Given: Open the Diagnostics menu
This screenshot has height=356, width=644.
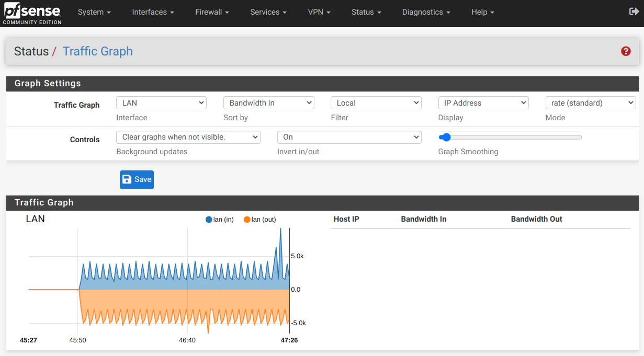Looking at the screenshot, I should (426, 12).
